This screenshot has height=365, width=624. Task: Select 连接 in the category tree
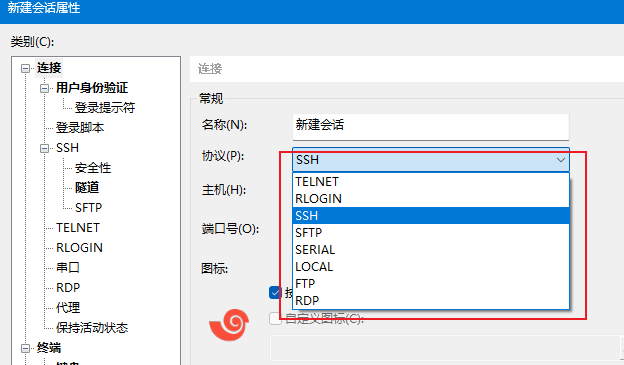pos(49,68)
